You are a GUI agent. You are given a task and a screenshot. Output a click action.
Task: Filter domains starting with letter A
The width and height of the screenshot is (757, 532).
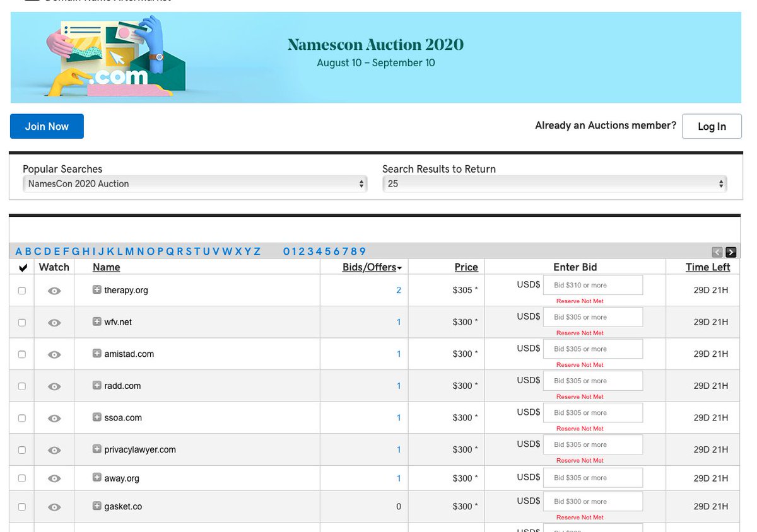[18, 252]
